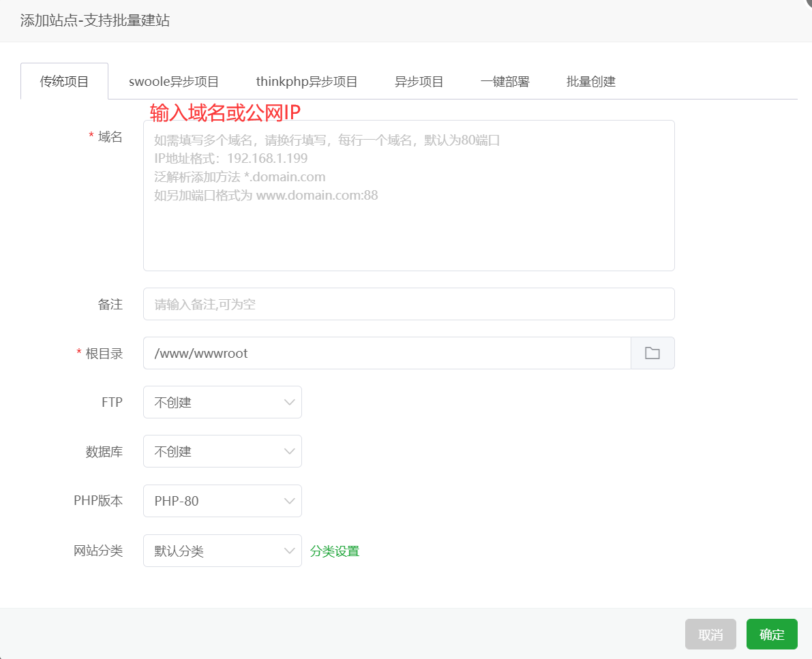Go to 异步项目 tab
The width and height of the screenshot is (812, 659).
(x=419, y=81)
